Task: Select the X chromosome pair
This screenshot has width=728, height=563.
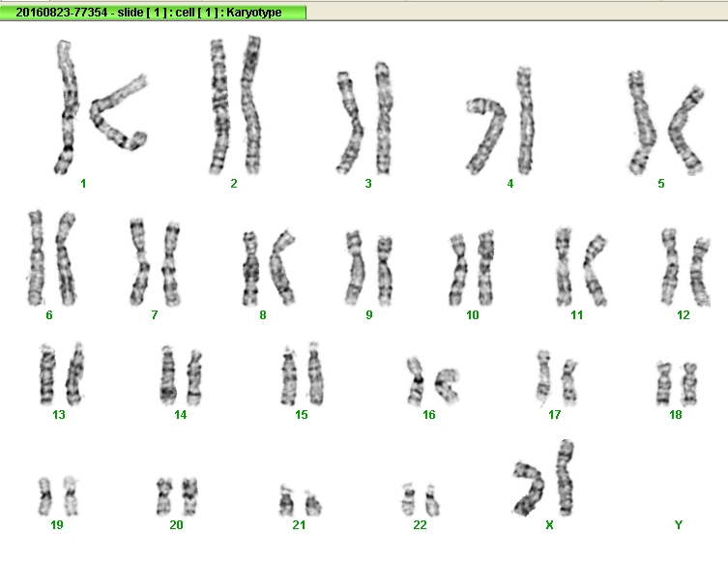Action: (543, 479)
